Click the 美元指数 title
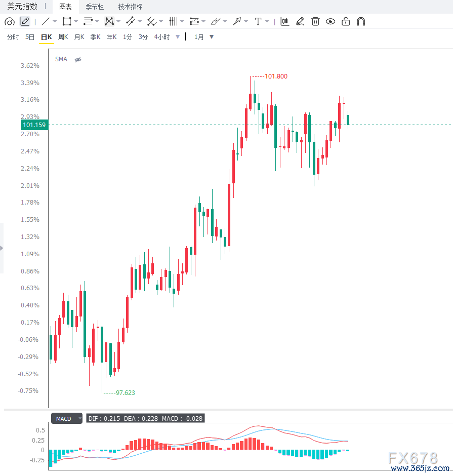Screen dimensions: 453x476 point(22,7)
